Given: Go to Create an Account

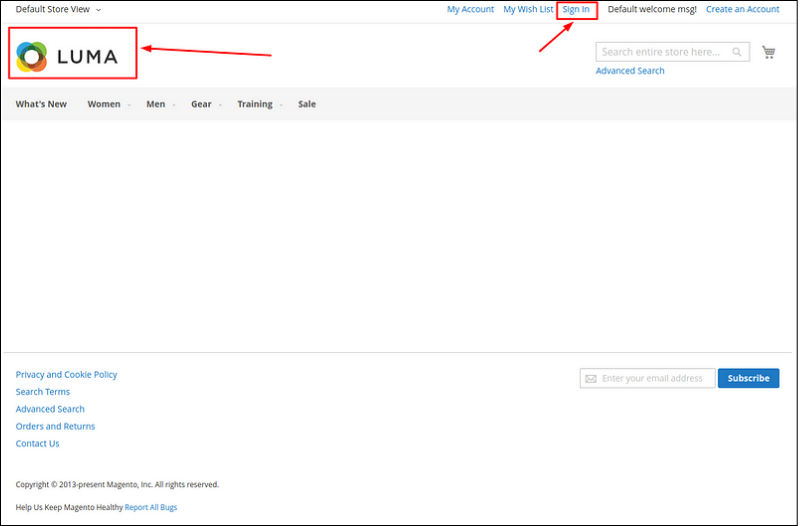Looking at the screenshot, I should tap(742, 9).
